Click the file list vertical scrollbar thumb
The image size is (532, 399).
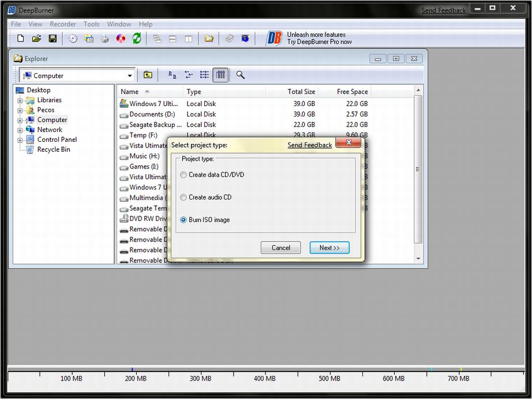coord(418,169)
